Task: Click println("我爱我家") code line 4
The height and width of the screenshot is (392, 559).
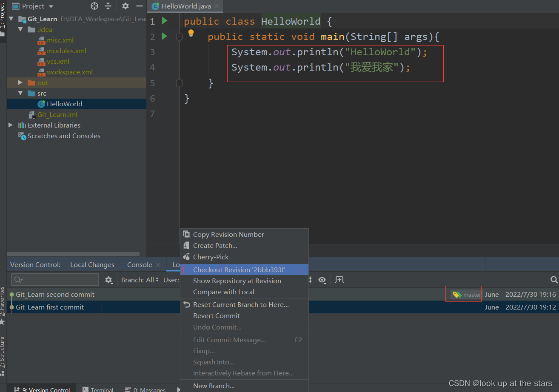Action: 321,68
